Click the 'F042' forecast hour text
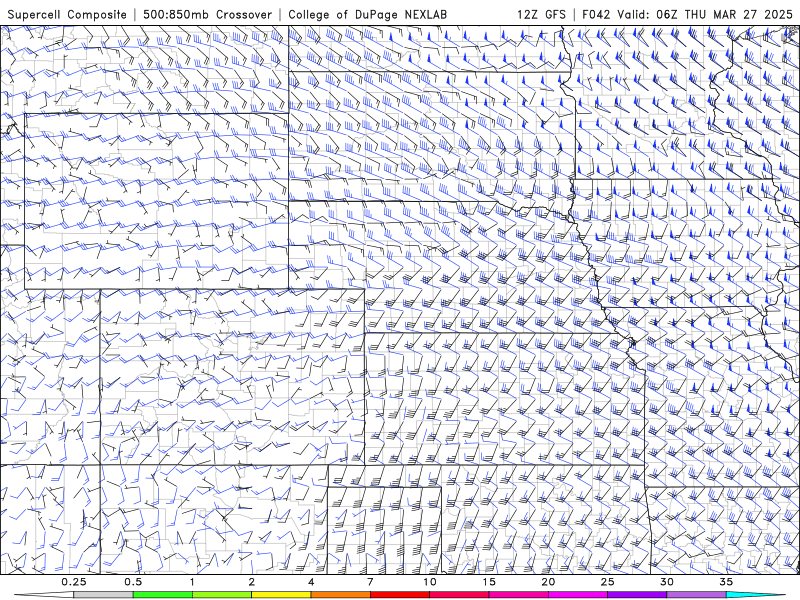Image resolution: width=800 pixels, height=600 pixels. pyautogui.click(x=596, y=14)
